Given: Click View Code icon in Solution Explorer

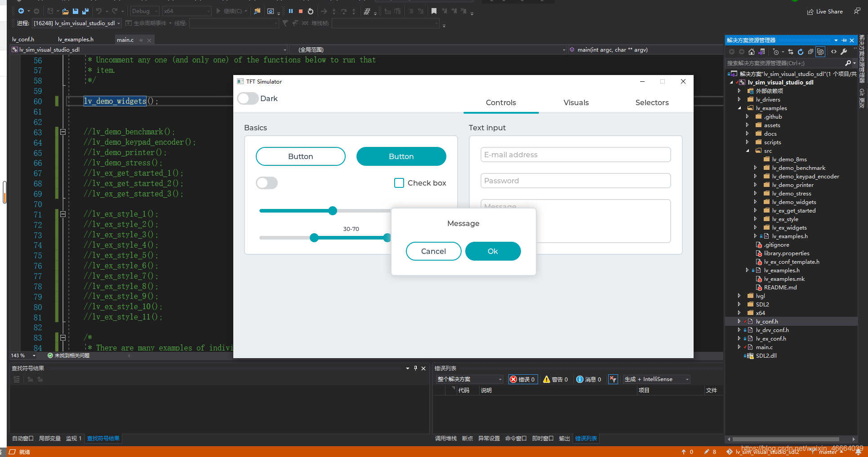Looking at the screenshot, I should 834,52.
